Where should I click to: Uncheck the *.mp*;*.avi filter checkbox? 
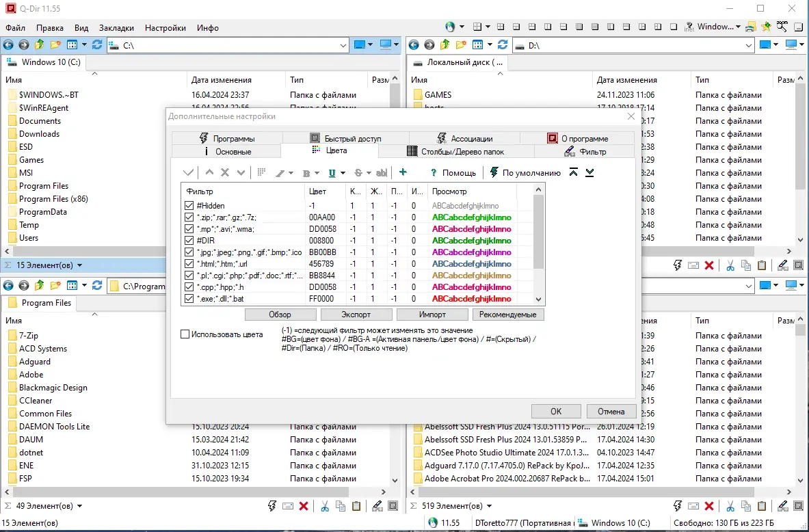[x=189, y=228]
